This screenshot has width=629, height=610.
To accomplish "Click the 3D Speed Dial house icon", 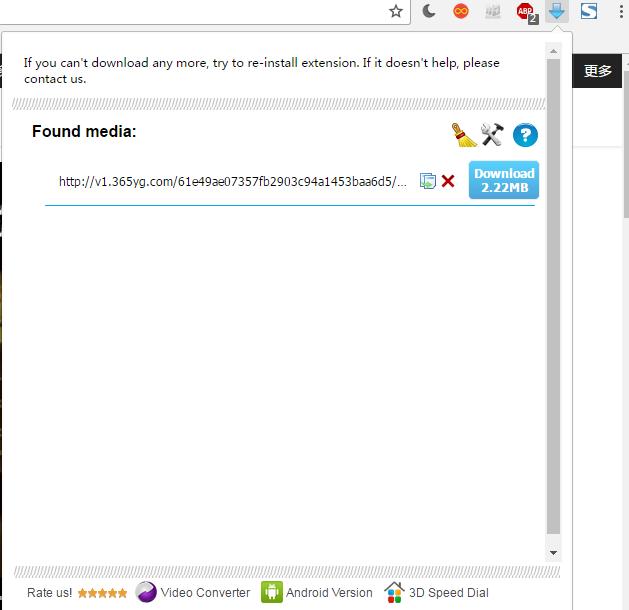I will pos(394,592).
